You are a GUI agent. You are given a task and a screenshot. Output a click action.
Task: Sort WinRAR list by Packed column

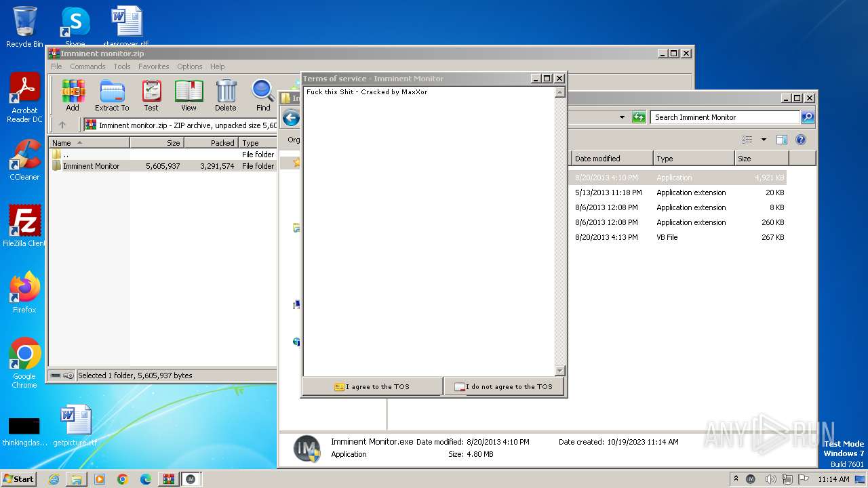pyautogui.click(x=211, y=143)
